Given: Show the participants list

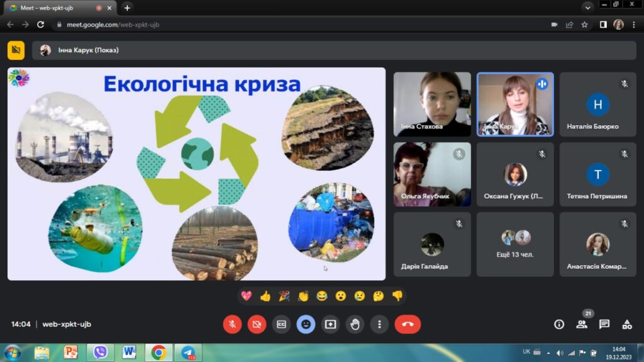Looking at the screenshot, I should tap(582, 324).
